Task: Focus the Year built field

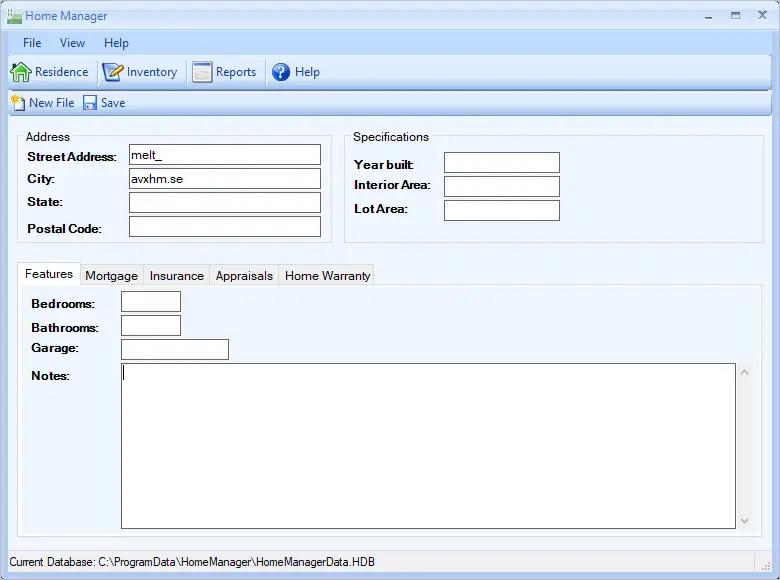Action: coord(501,163)
